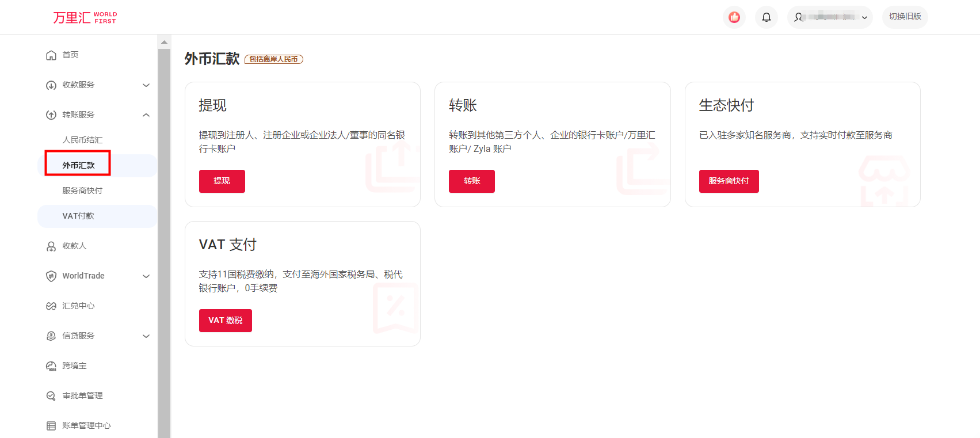Viewport: 980px width, 438px height.
Task: Click the home icon beside 首页
Action: 51,55
